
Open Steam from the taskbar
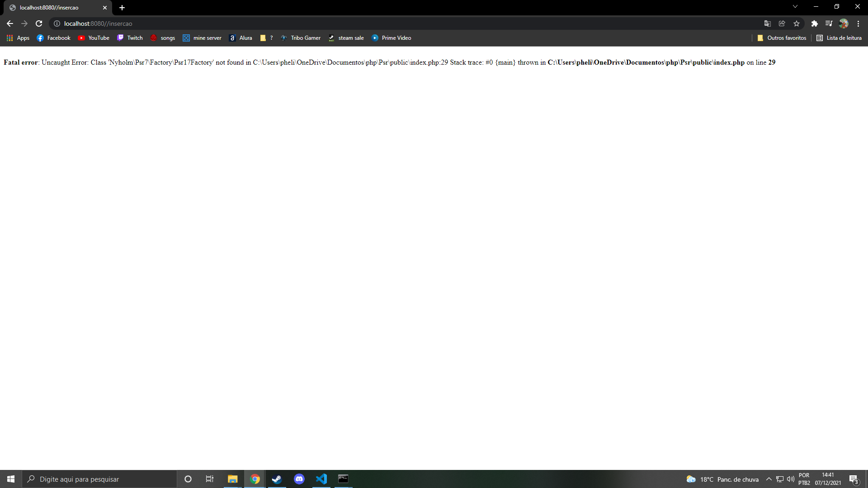pyautogui.click(x=277, y=479)
